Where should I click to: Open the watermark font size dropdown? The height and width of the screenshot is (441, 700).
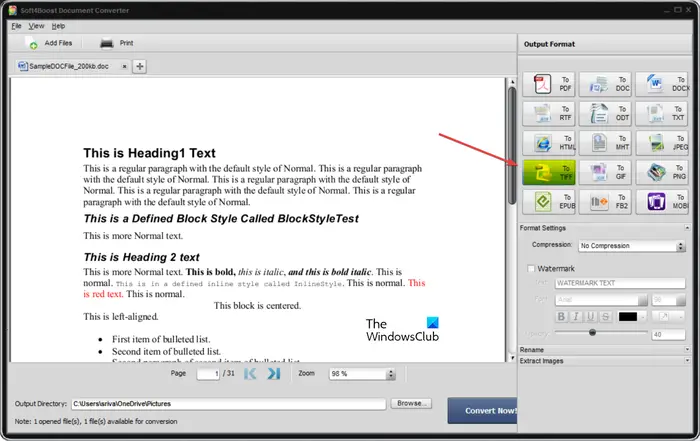click(x=668, y=300)
